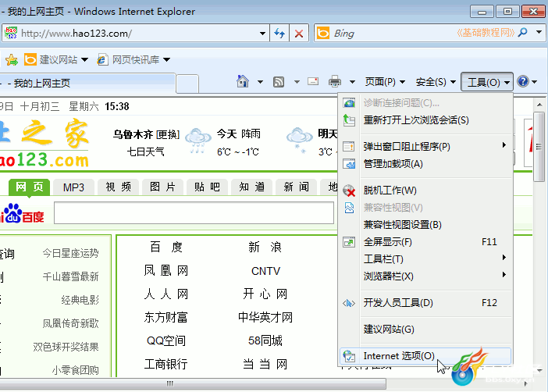The image size is (548, 392).
Task: Open the 百度 site link
Action: [166, 248]
